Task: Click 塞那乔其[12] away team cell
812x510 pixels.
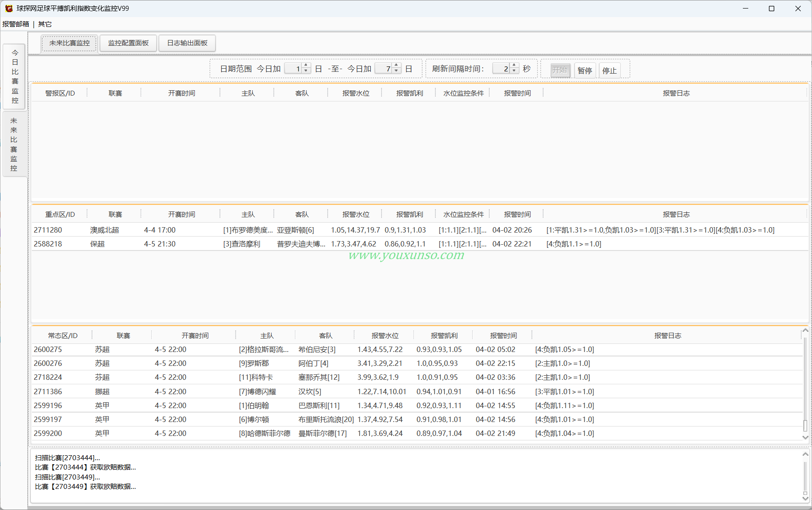Action: pyautogui.click(x=319, y=377)
